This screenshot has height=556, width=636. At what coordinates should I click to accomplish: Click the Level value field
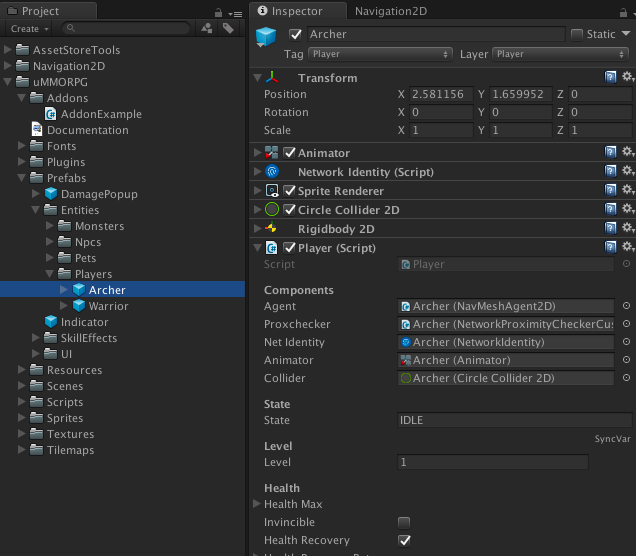click(x=493, y=462)
